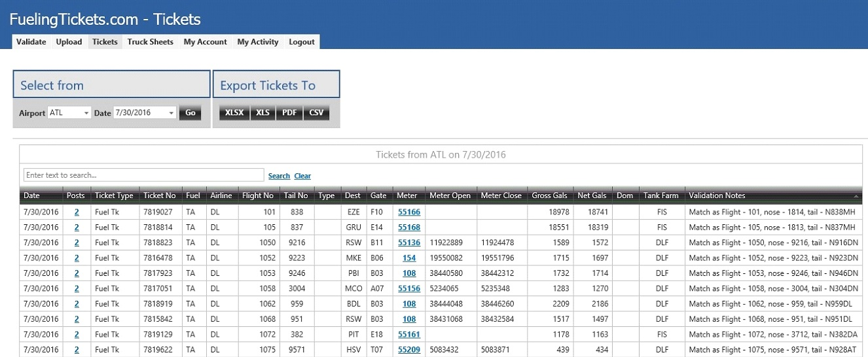View the My Activity tab
Screen dimensions: 868x357
[257, 42]
